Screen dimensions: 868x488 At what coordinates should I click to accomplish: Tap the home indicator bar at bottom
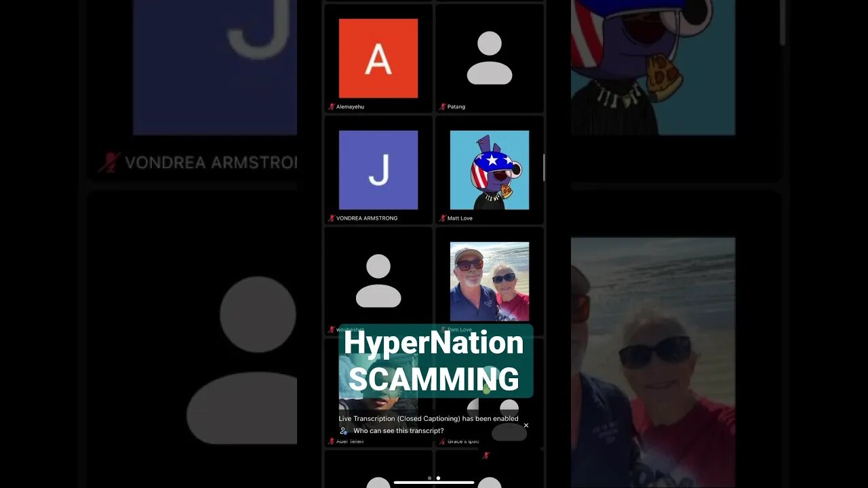click(434, 483)
